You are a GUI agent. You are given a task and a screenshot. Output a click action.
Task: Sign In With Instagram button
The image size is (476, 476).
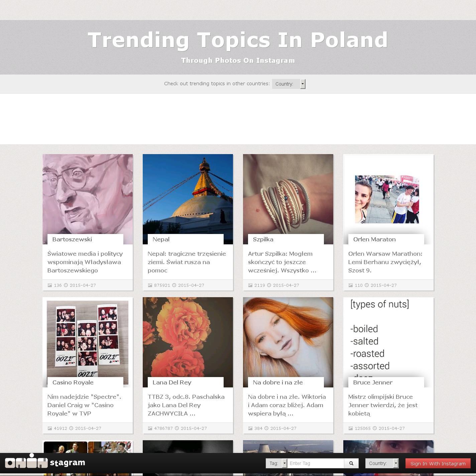(438, 463)
